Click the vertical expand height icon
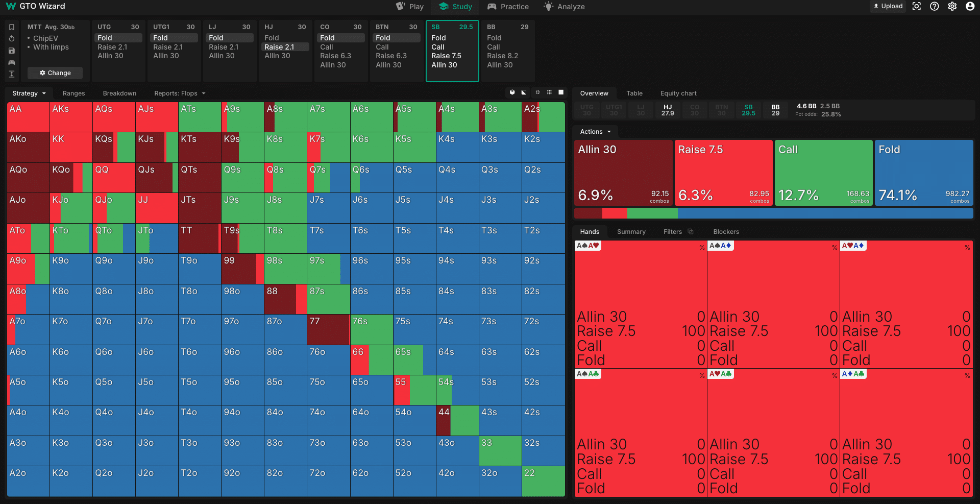Screen dimensions: 980x504 pyautogui.click(x=12, y=74)
